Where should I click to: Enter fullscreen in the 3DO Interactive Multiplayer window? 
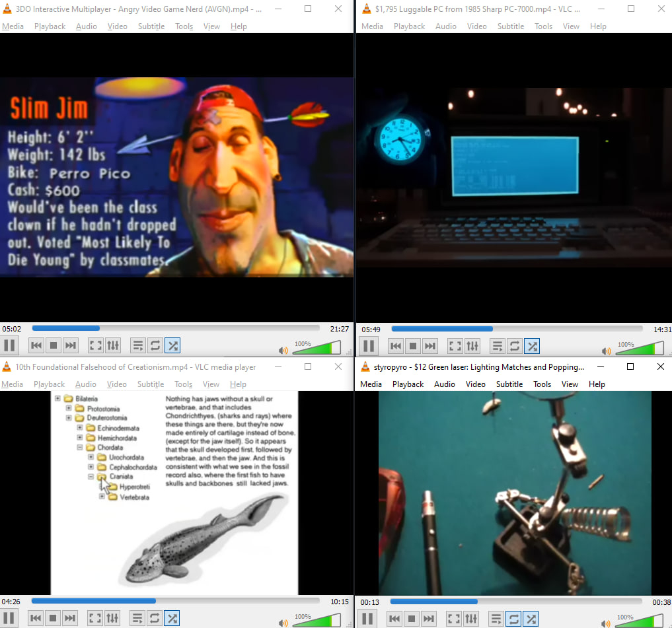[95, 345]
